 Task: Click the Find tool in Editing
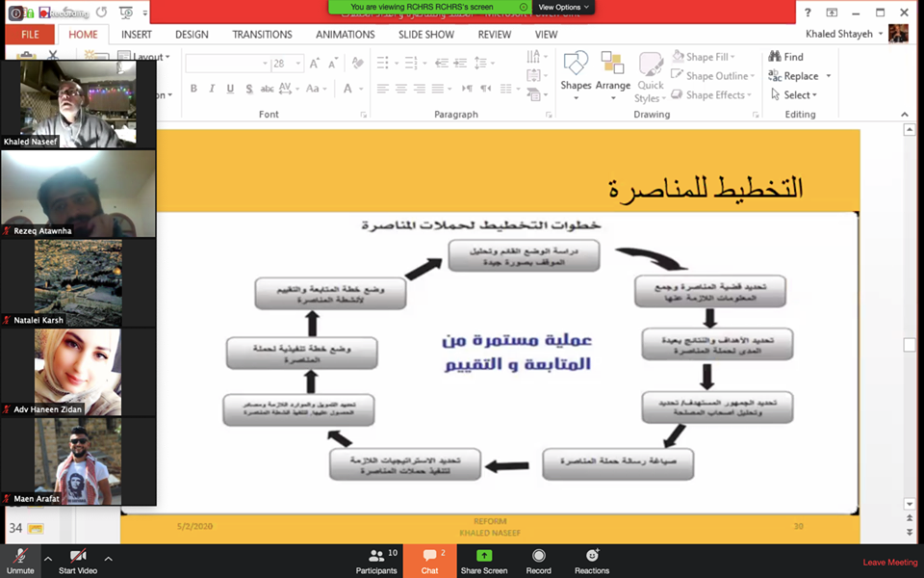tap(786, 57)
